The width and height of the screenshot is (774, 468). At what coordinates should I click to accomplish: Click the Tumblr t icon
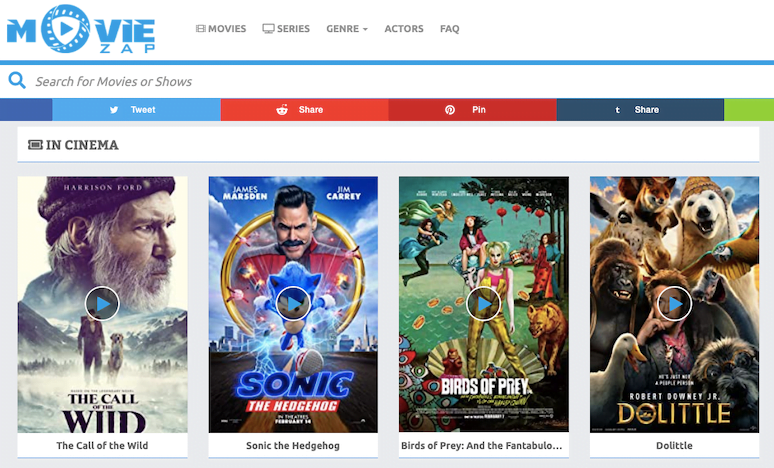(618, 110)
